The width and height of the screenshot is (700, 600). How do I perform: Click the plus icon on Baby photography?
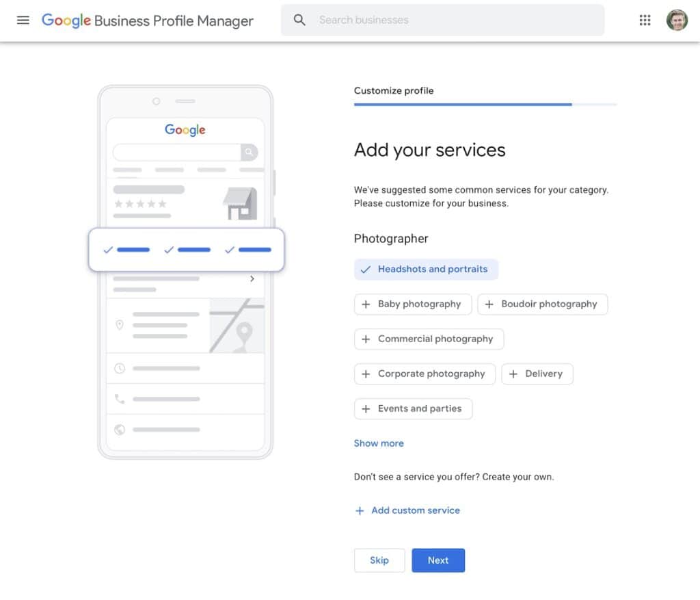(x=366, y=304)
